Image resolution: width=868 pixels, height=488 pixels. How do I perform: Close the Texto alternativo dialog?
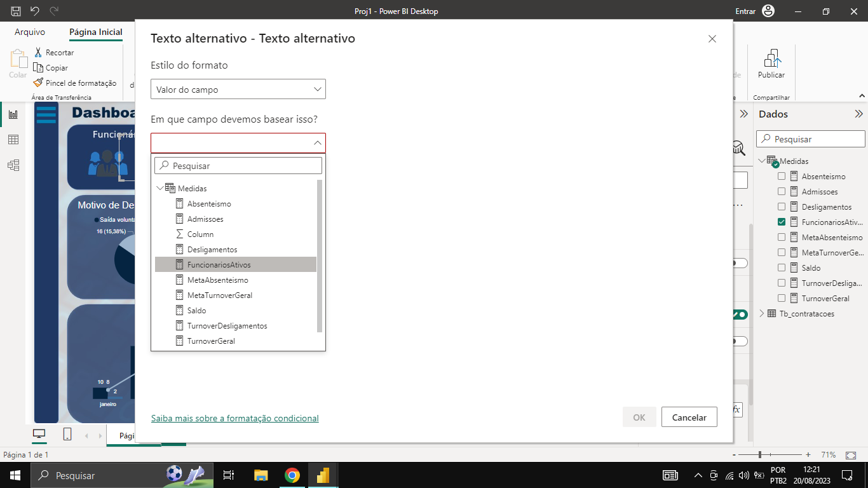(x=712, y=39)
